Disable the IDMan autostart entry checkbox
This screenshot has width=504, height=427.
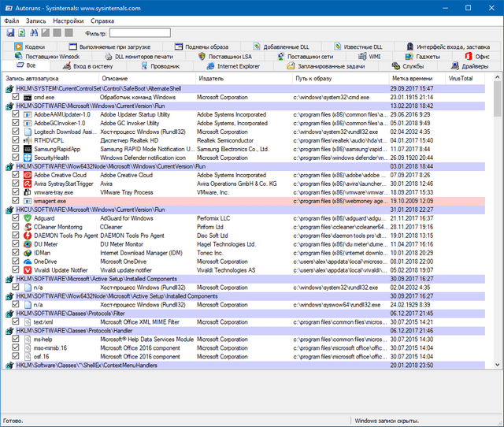coord(16,253)
